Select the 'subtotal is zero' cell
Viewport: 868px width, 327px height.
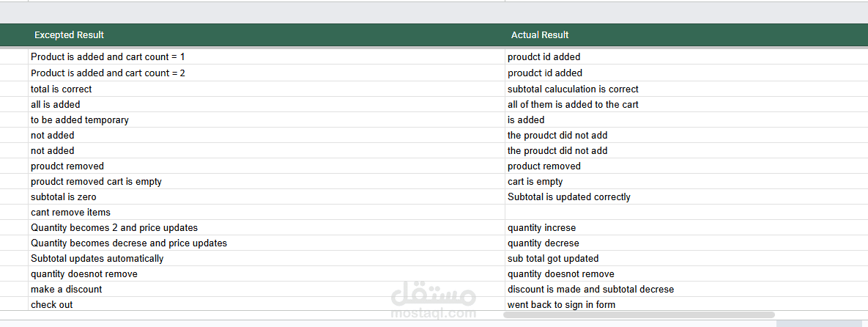point(64,196)
